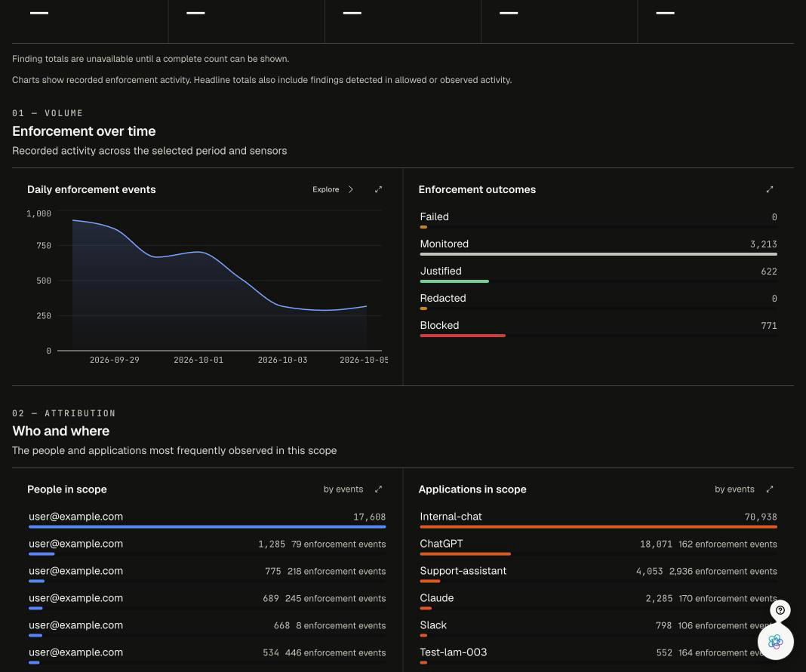Expand the Applications in scope panel
This screenshot has width=806, height=672.
pyautogui.click(x=770, y=489)
